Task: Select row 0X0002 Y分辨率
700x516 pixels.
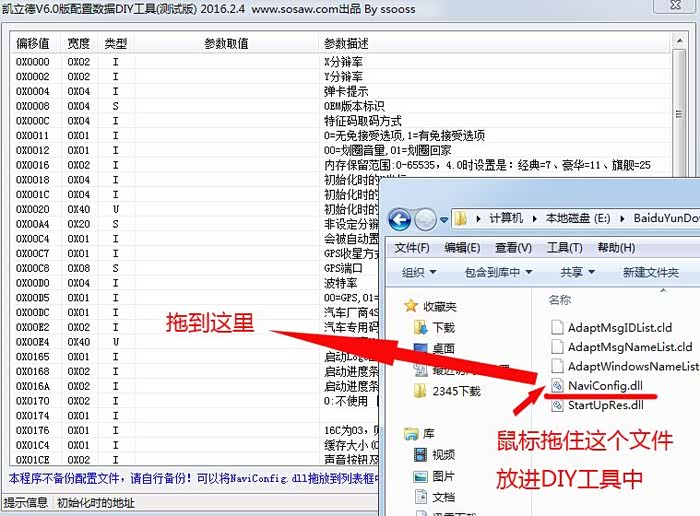Action: click(340, 76)
